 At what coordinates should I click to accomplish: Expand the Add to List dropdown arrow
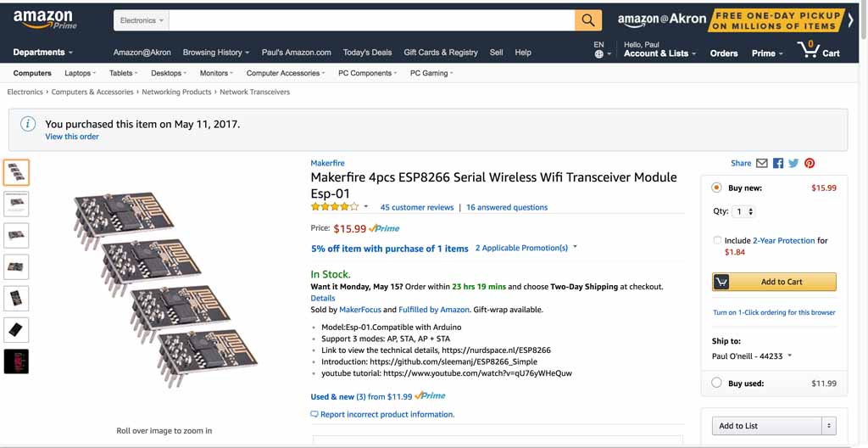(829, 426)
